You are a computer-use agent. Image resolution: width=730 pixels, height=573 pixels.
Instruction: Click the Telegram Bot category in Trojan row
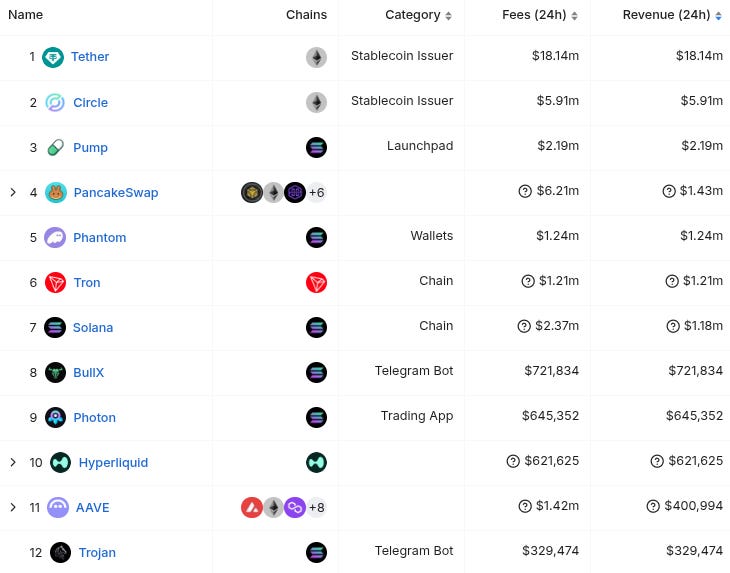[x=414, y=551]
